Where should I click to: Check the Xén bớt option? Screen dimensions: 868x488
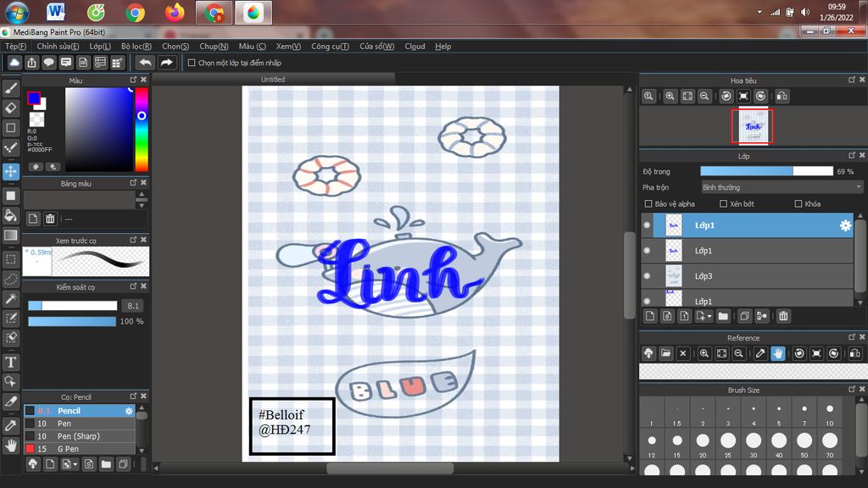pos(723,203)
